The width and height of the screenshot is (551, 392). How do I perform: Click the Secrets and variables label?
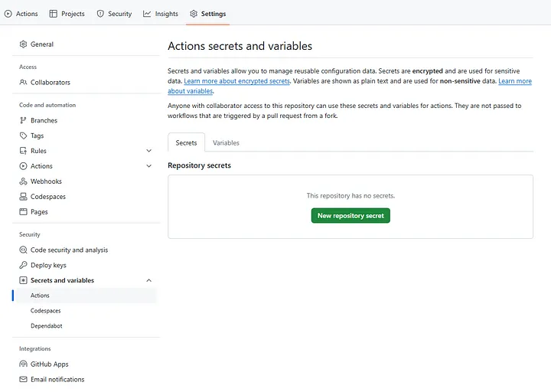(62, 280)
